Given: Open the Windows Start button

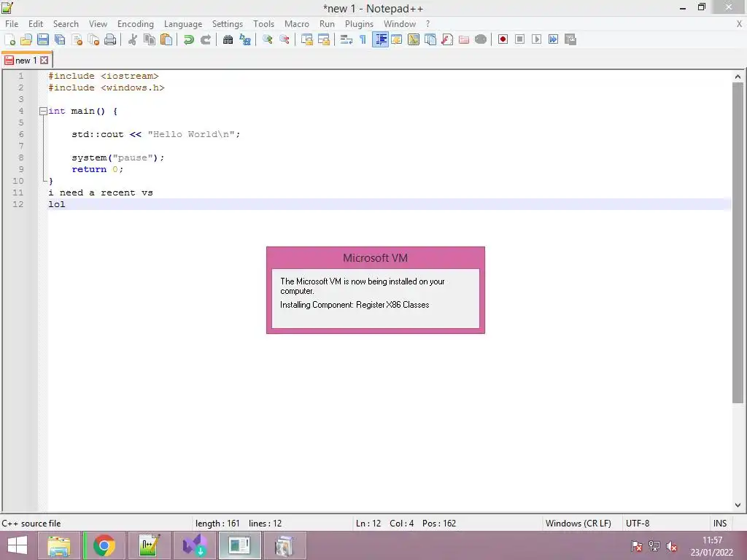Looking at the screenshot, I should (18, 545).
